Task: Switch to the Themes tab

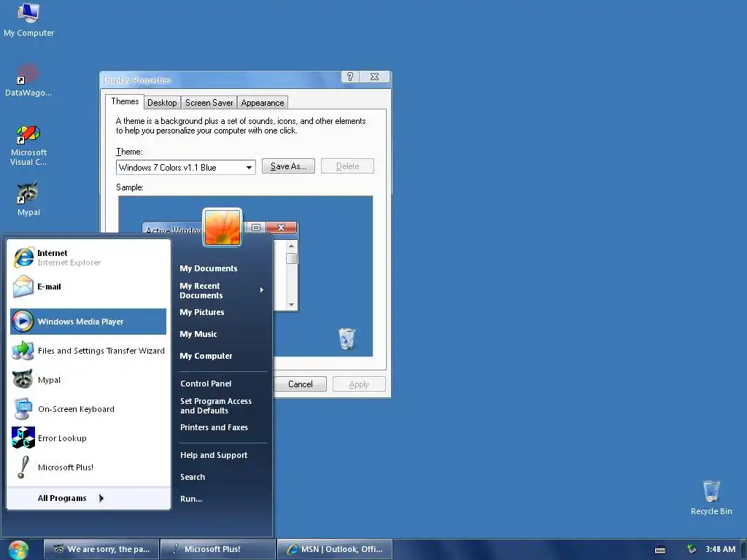Action: (x=125, y=101)
